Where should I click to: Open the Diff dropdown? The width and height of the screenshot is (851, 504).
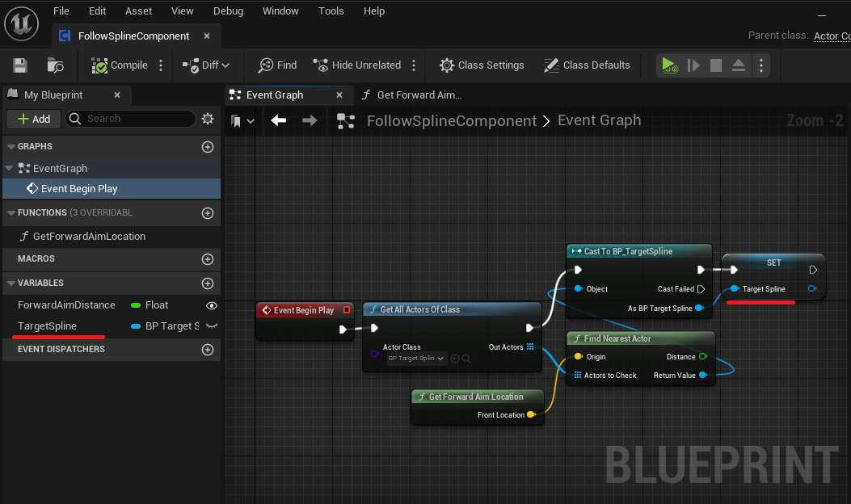[x=206, y=65]
